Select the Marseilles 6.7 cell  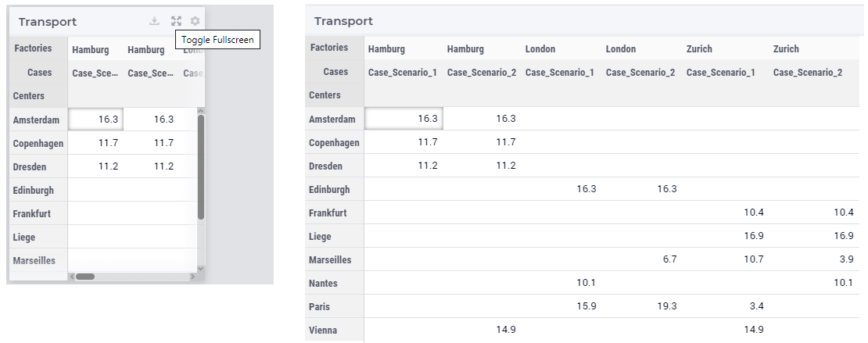click(x=640, y=259)
